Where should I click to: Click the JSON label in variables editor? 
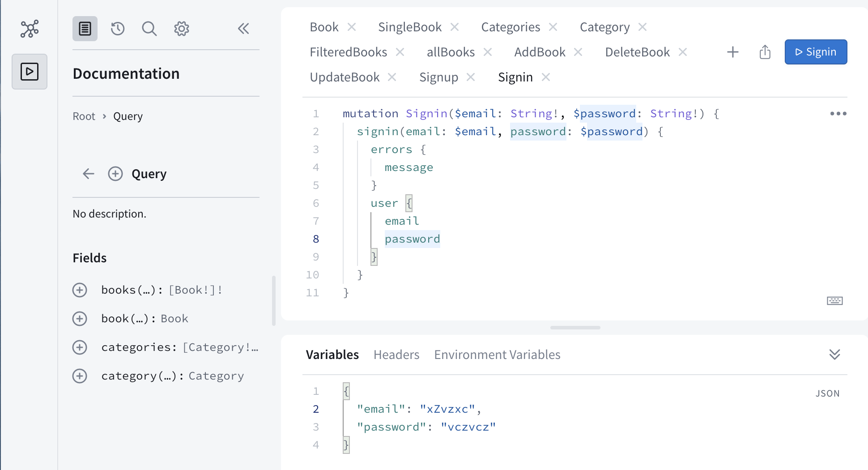pyautogui.click(x=827, y=393)
